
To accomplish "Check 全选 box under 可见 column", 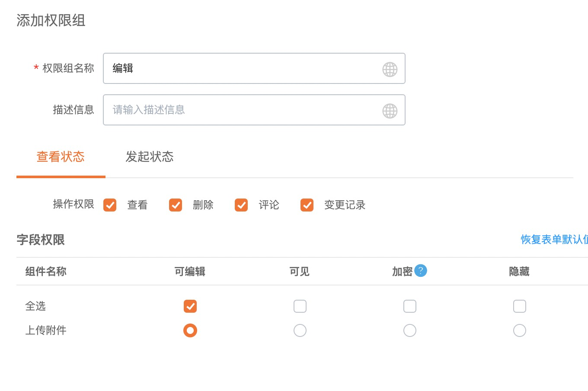I will (300, 306).
